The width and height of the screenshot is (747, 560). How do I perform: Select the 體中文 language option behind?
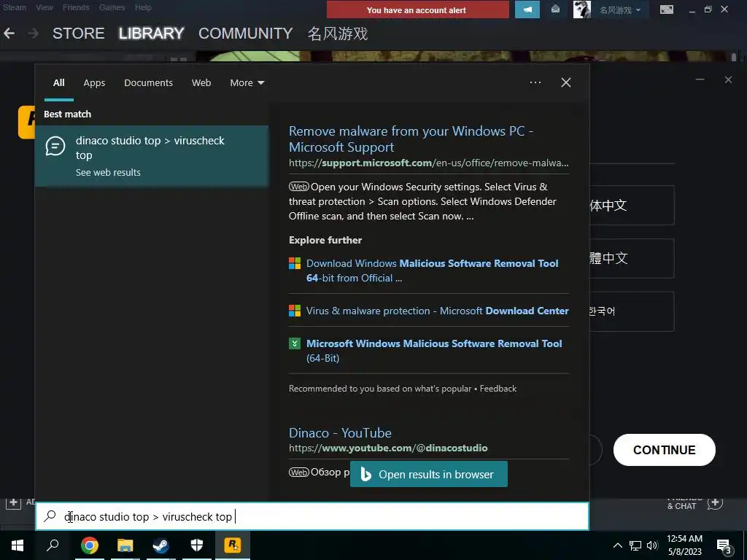[x=632, y=259]
